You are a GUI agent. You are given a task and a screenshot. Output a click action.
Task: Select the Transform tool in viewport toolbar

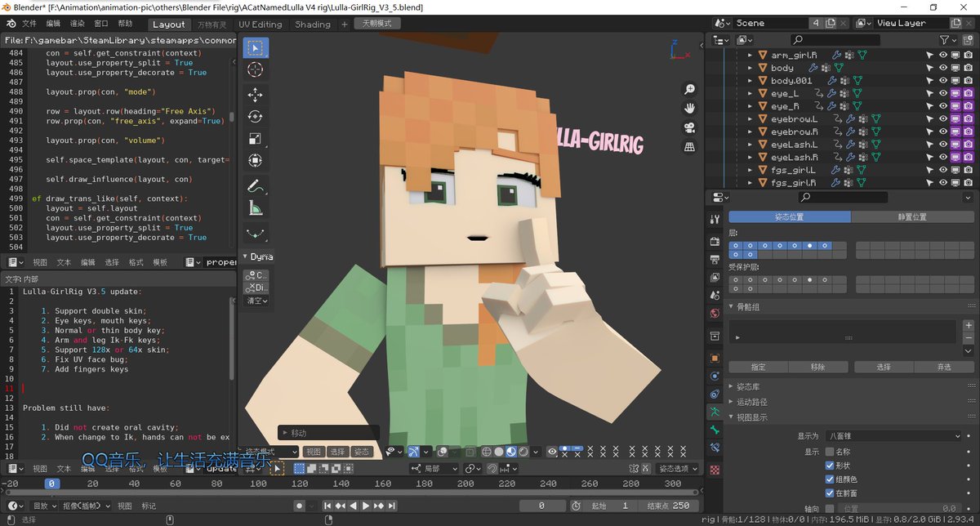pos(256,161)
